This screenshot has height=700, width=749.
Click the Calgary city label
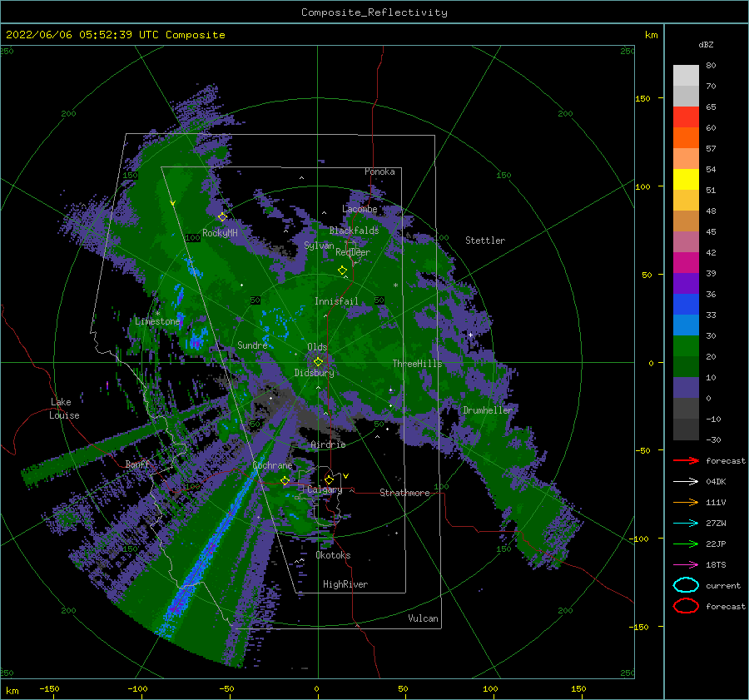(x=325, y=489)
